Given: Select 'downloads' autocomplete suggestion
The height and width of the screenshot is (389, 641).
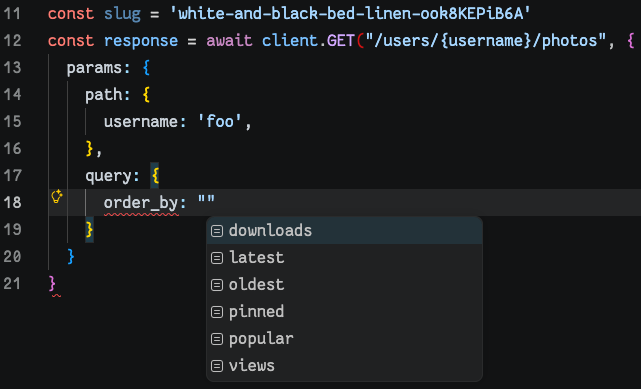Looking at the screenshot, I should 344,230.
